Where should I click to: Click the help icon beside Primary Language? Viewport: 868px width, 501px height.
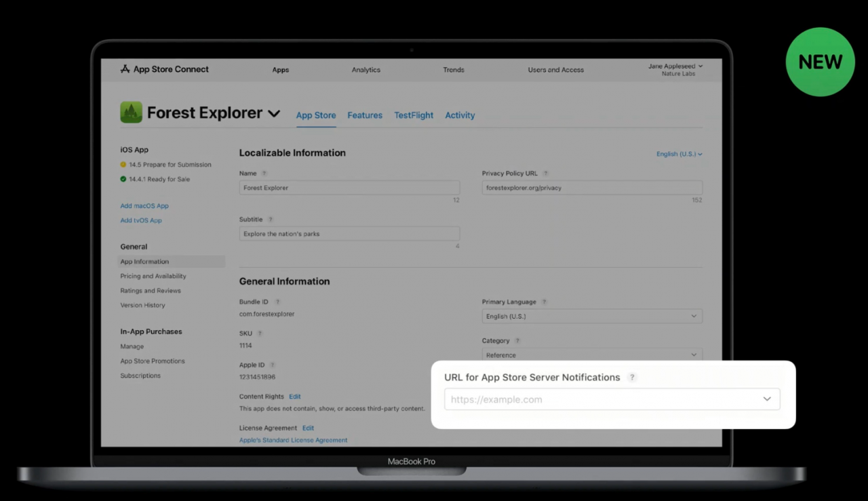pyautogui.click(x=544, y=302)
